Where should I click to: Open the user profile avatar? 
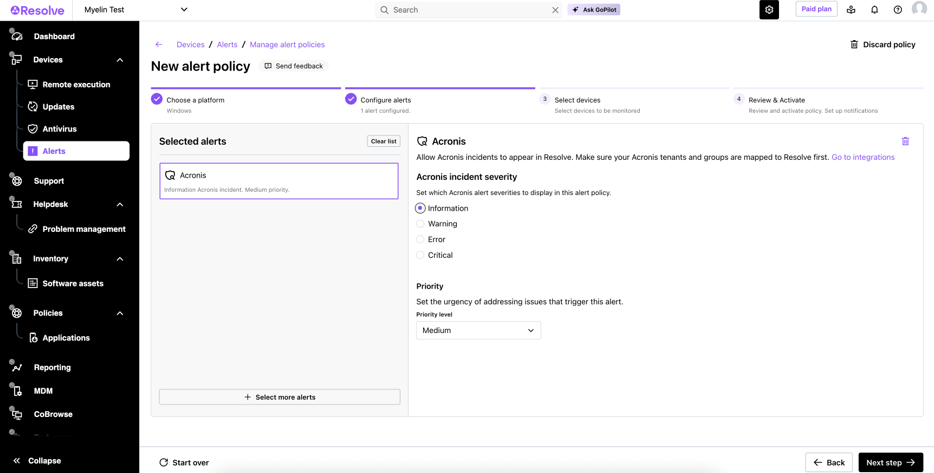919,10
